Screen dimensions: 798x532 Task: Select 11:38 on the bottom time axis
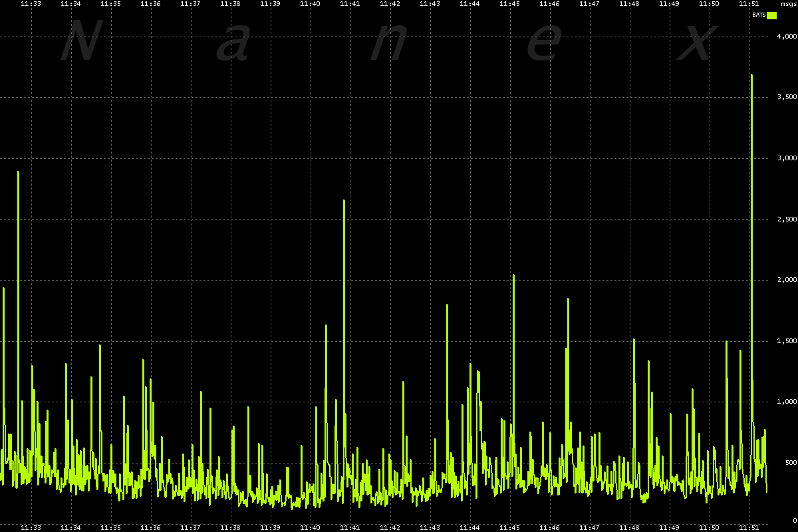pyautogui.click(x=230, y=527)
